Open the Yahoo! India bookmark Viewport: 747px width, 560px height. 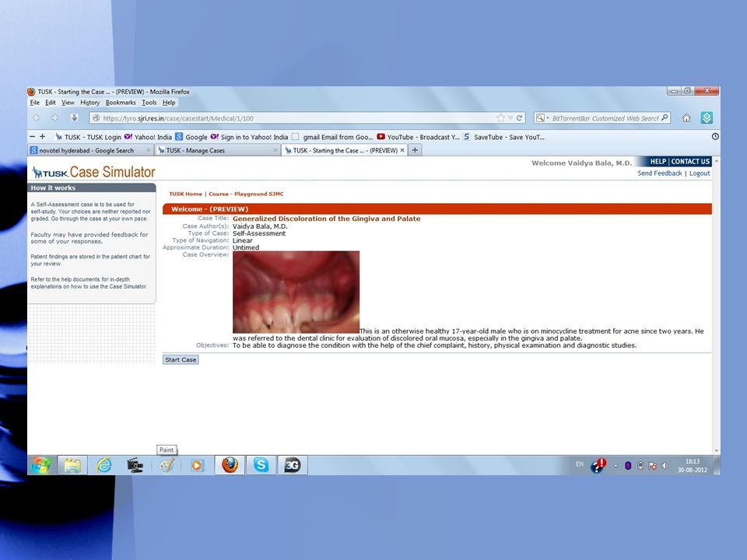click(x=148, y=137)
